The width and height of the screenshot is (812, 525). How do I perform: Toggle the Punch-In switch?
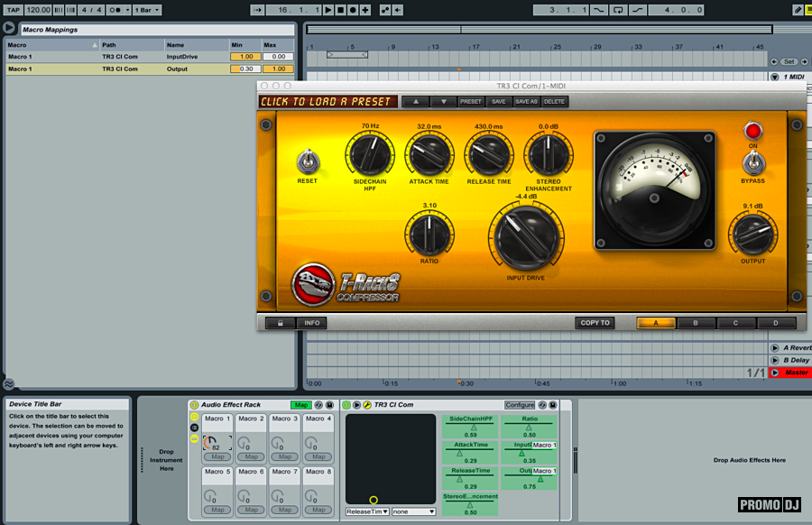(599, 10)
